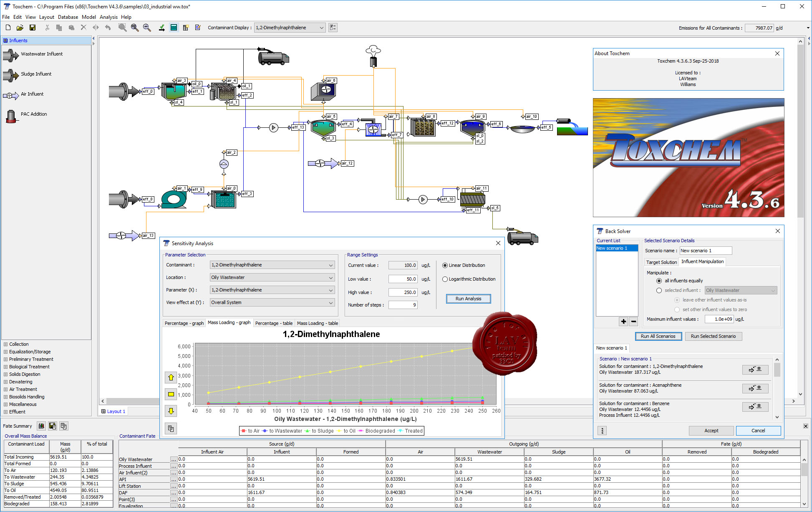Open the File menu
This screenshot has width=812, height=512.
coord(6,17)
